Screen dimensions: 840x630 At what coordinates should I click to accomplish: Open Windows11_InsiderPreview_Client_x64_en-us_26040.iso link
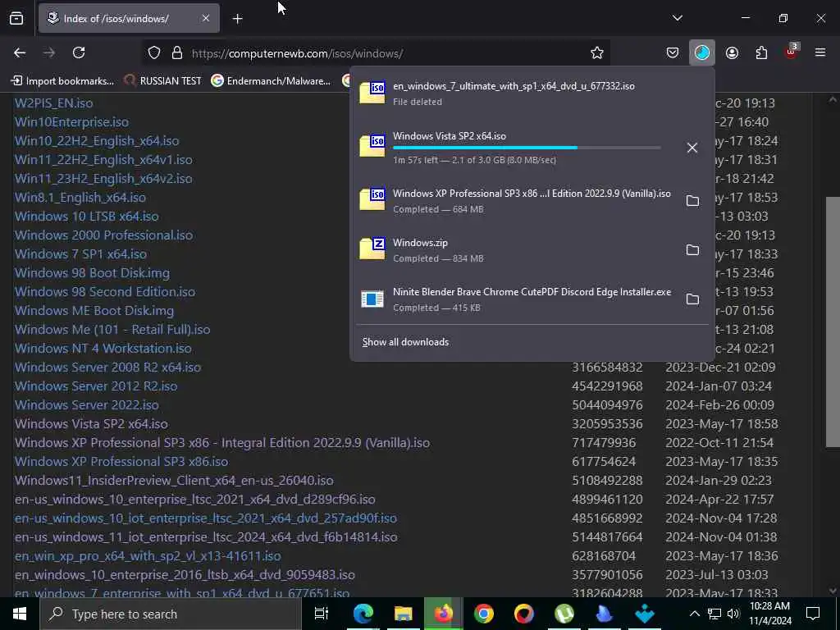[174, 481]
